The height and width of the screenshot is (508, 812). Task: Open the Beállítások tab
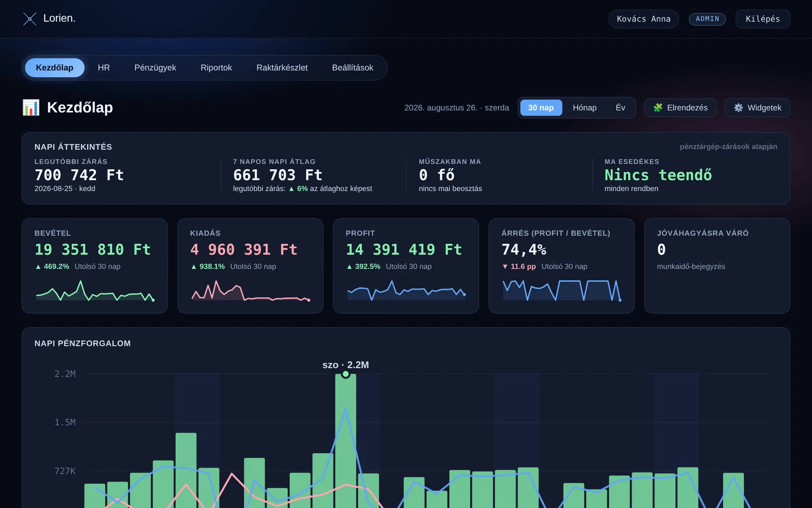pos(353,68)
